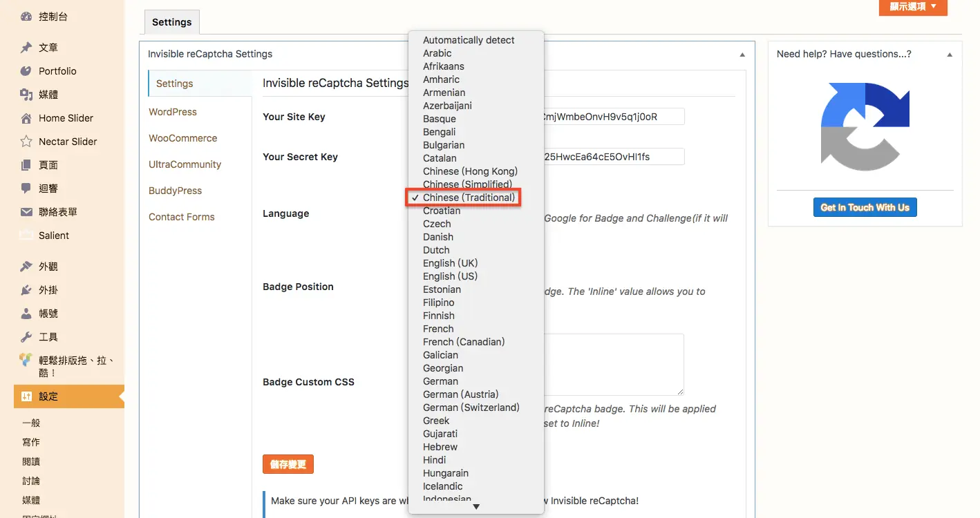Viewport: 980px width, 518px height.
Task: Open the WooCommerce settings section
Action: click(x=183, y=138)
